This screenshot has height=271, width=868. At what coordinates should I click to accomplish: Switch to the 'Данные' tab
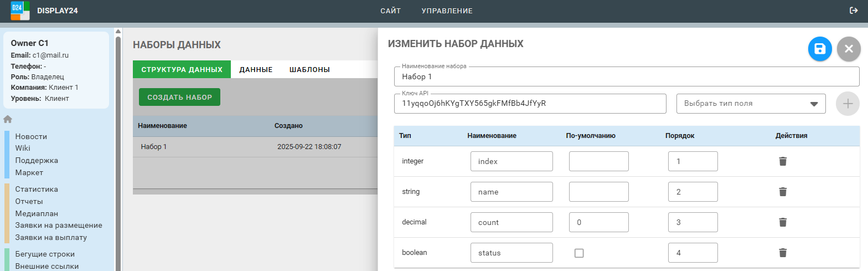[255, 69]
